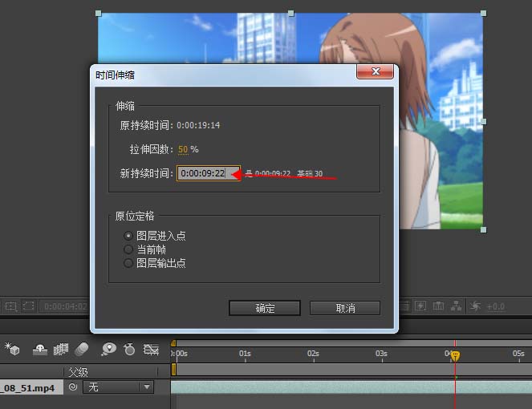Click the exposure value +0.0
The height and width of the screenshot is (409, 532).
pos(496,306)
